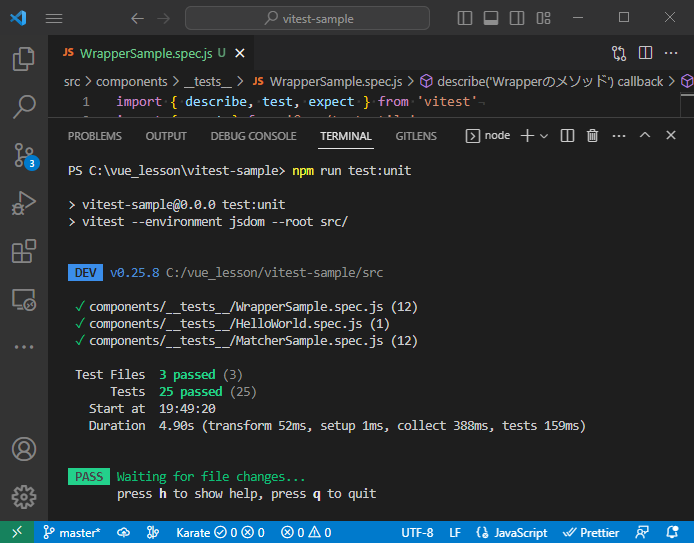Click the components breadcrumb
The image size is (694, 543).
pos(131,82)
